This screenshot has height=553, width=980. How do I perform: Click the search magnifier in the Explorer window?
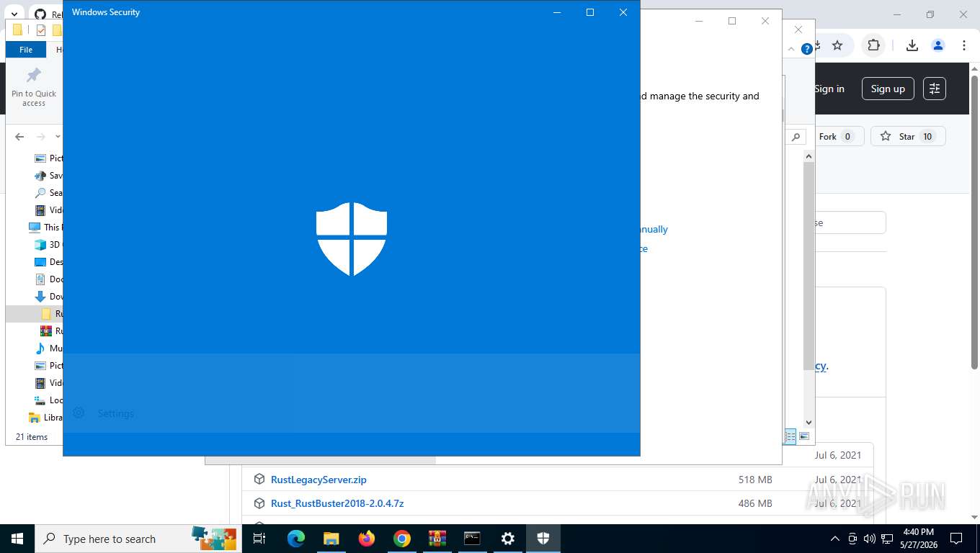click(x=796, y=136)
